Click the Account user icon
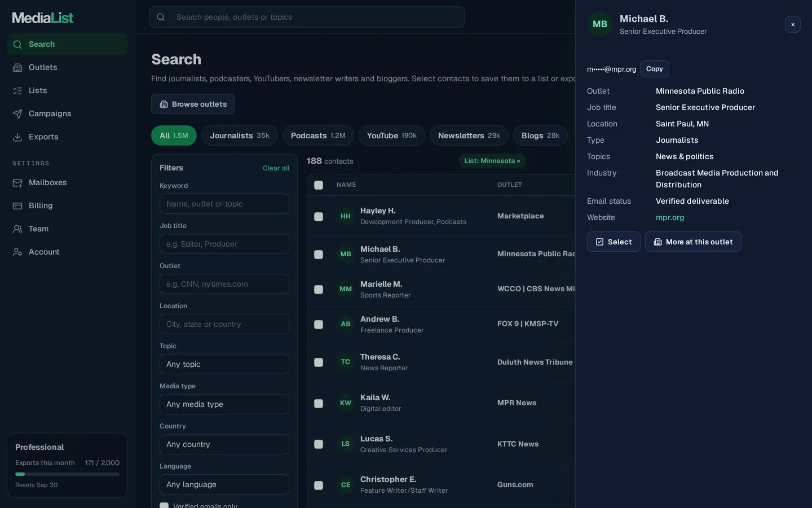The width and height of the screenshot is (812, 508). click(17, 252)
